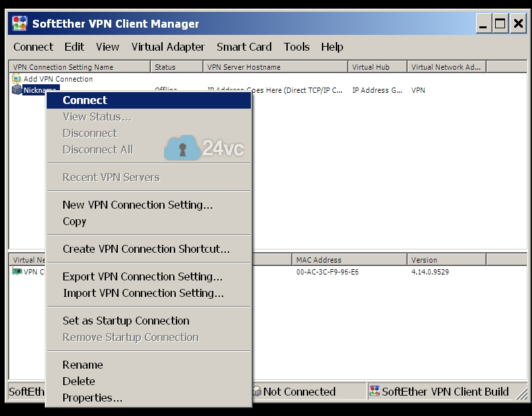
Task: Click the version value 4.14.0.9529
Action: [x=430, y=272]
